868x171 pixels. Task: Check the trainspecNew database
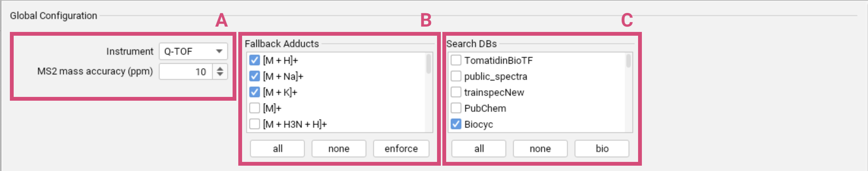(456, 92)
